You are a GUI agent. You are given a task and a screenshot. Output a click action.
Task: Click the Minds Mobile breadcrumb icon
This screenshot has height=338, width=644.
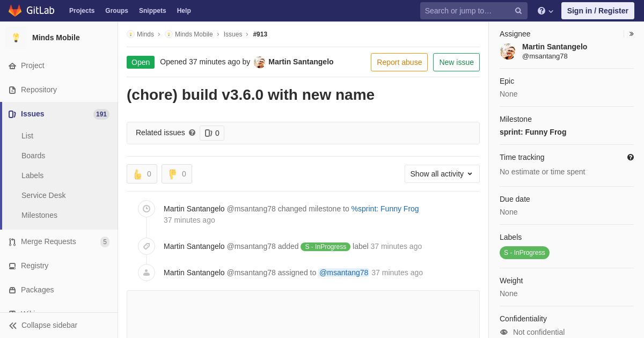click(x=169, y=34)
